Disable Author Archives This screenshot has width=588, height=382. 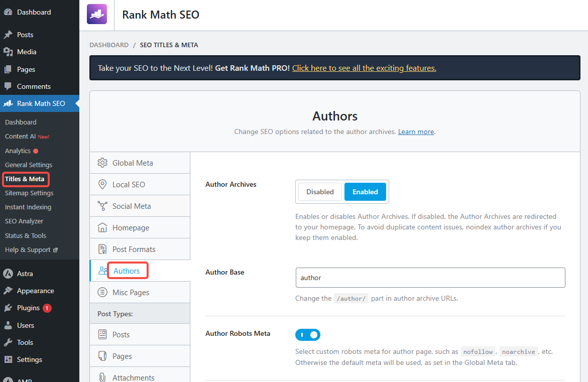(x=319, y=191)
